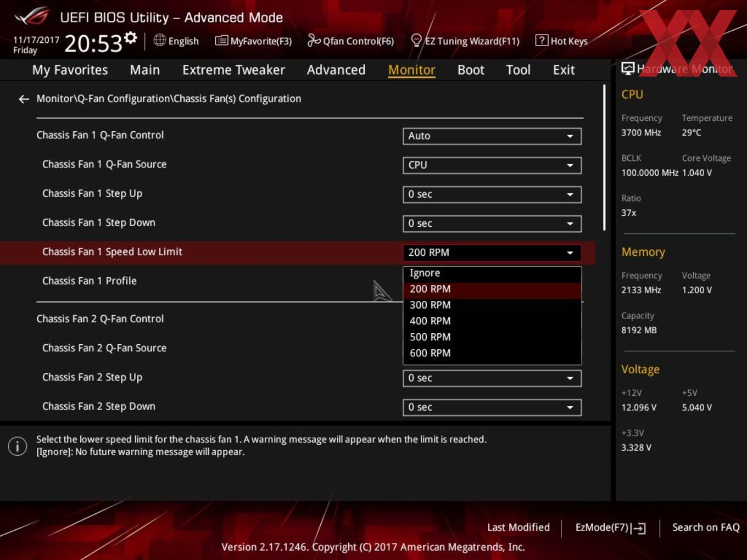Click the globe language icon

click(x=159, y=40)
